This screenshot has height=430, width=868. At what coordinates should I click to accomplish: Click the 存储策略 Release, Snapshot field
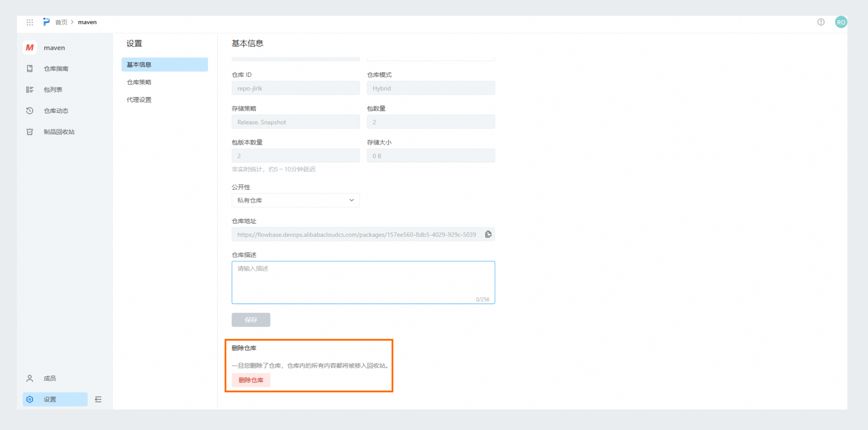click(296, 122)
